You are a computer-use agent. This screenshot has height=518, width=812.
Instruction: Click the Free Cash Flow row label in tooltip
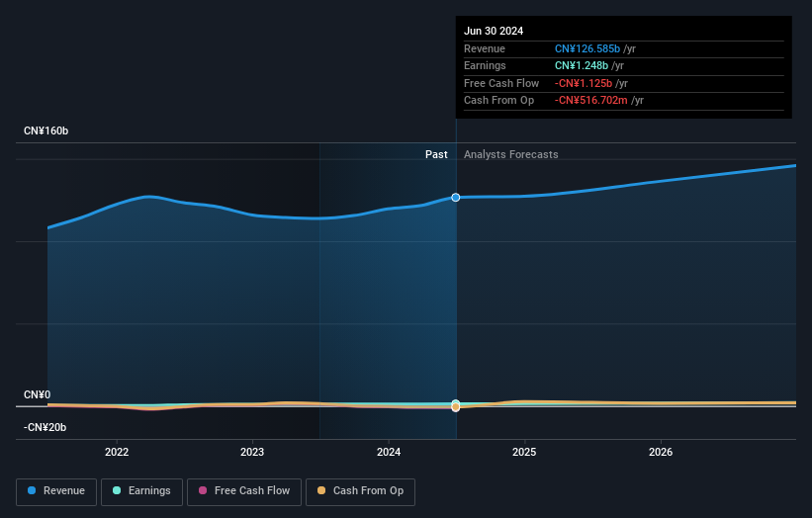(501, 83)
